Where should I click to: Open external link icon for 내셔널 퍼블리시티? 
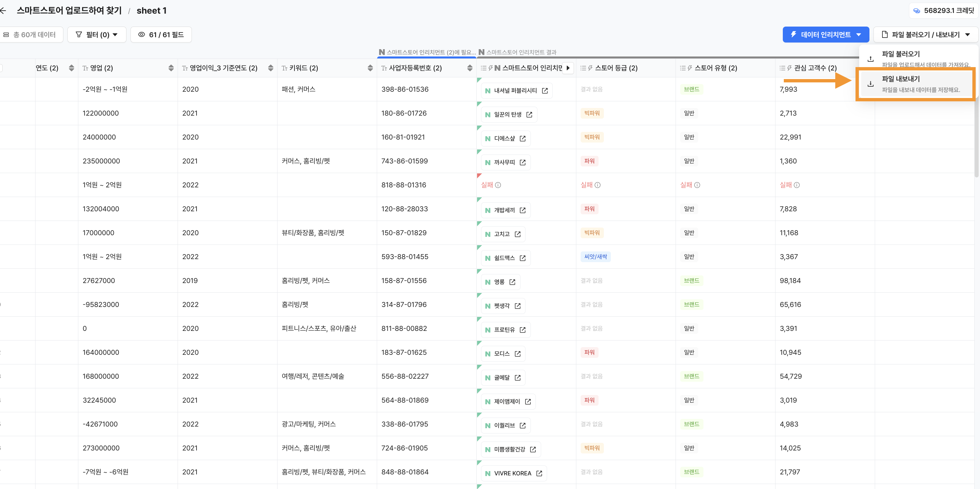click(545, 91)
